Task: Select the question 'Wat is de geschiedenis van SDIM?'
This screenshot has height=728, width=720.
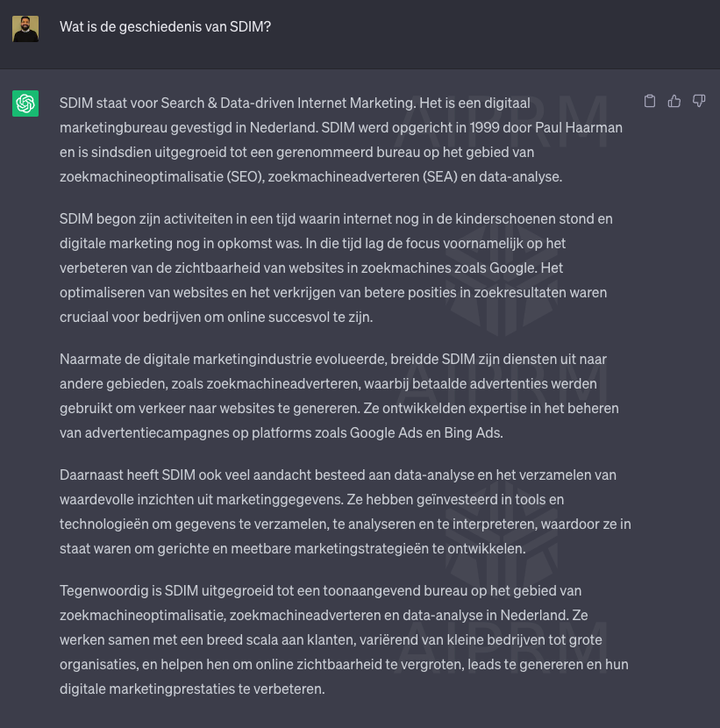Action: [x=165, y=26]
